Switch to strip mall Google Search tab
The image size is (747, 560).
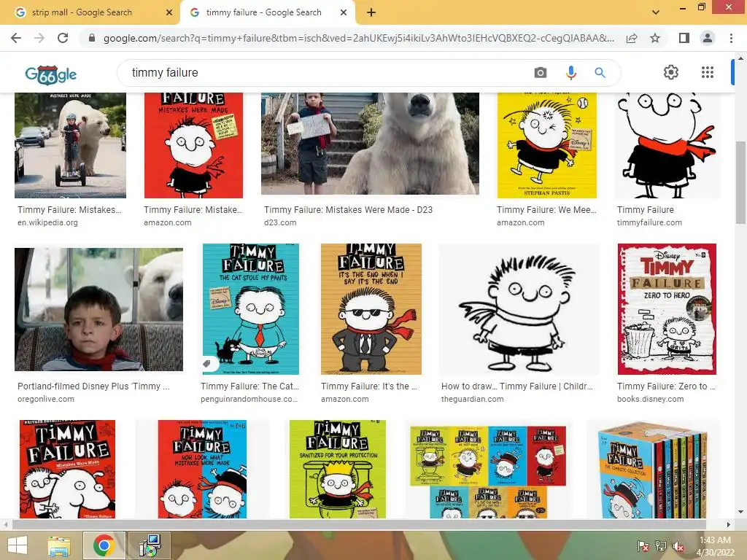pyautogui.click(x=90, y=13)
